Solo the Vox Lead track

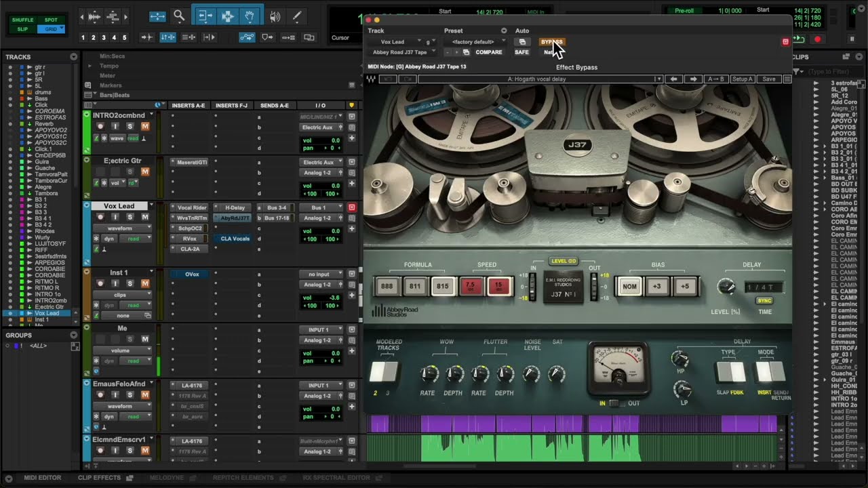(130, 217)
